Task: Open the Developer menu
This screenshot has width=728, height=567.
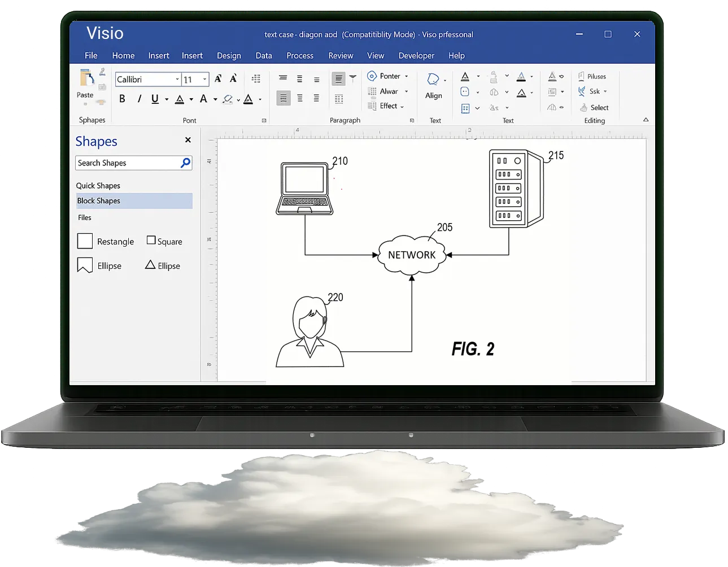Action: coord(416,55)
